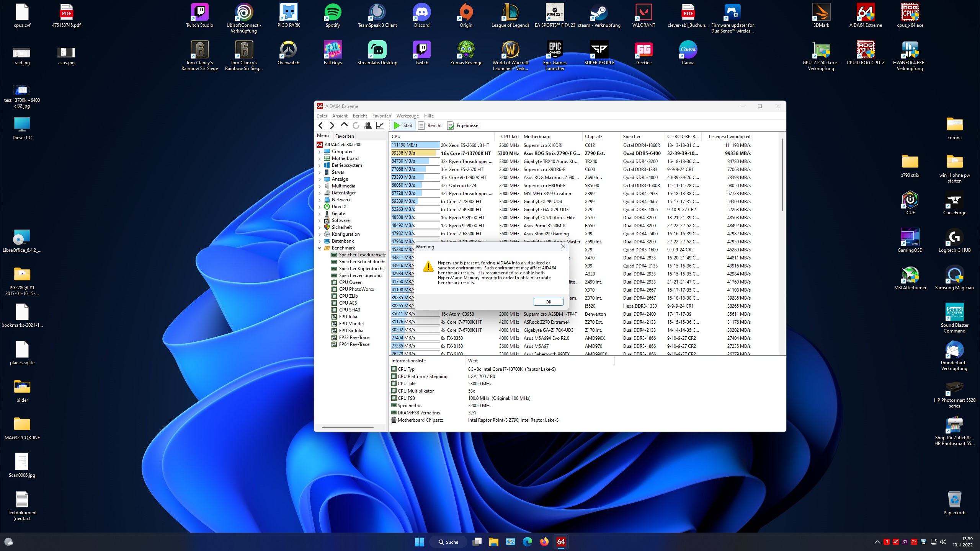Expand the Computer tree node

[x=320, y=152]
